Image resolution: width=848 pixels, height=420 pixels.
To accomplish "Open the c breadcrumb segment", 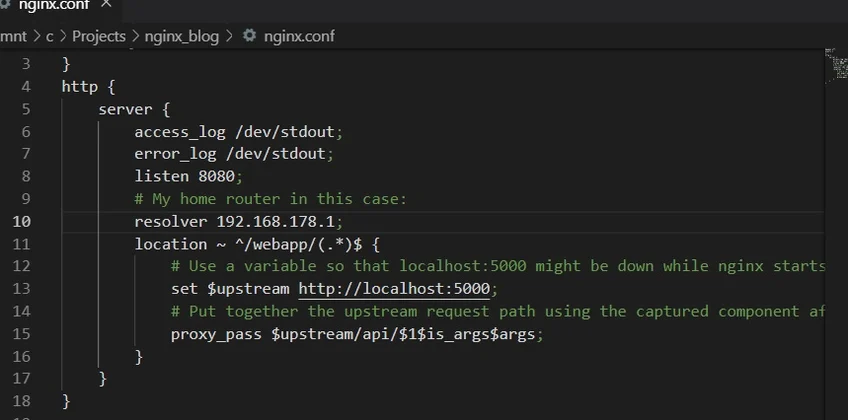I will coord(50,36).
